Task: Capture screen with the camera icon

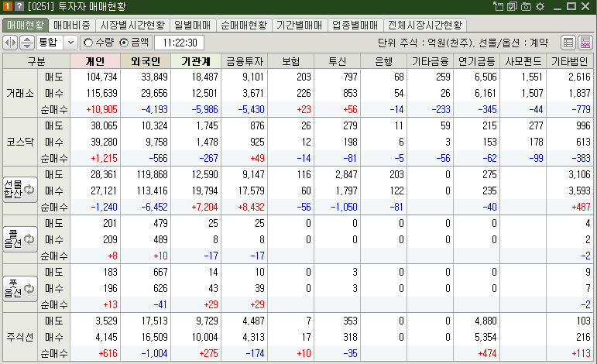Action: point(527,6)
